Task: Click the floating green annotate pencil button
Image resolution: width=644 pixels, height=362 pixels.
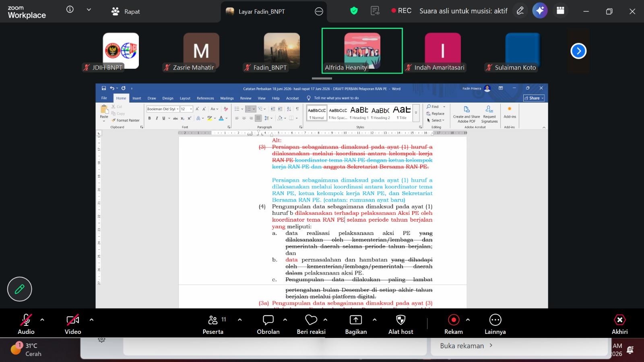Action: tap(19, 289)
